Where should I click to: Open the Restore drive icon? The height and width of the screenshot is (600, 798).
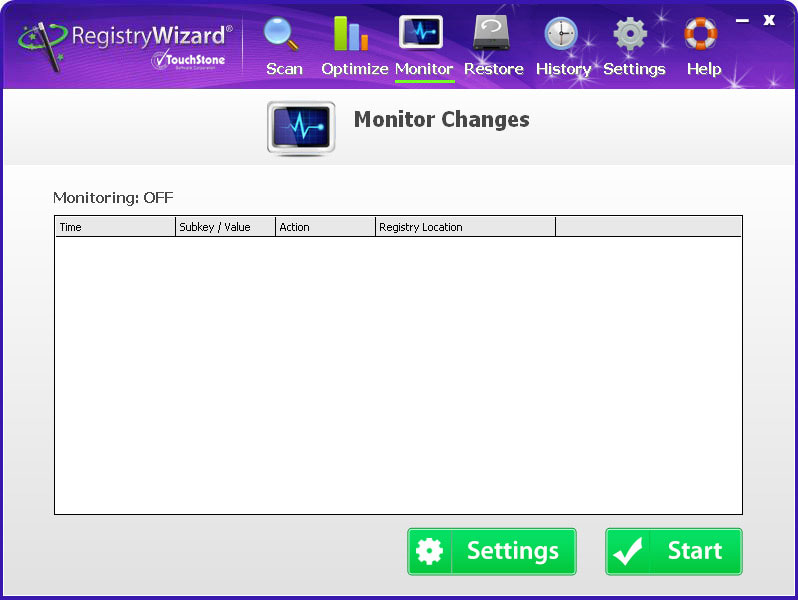(x=491, y=34)
